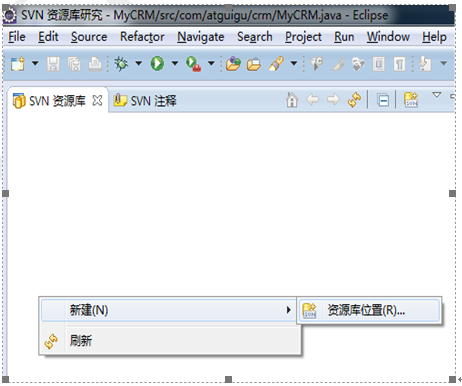
Task: Click the Back arrow in view toolbar
Action: tap(312, 99)
